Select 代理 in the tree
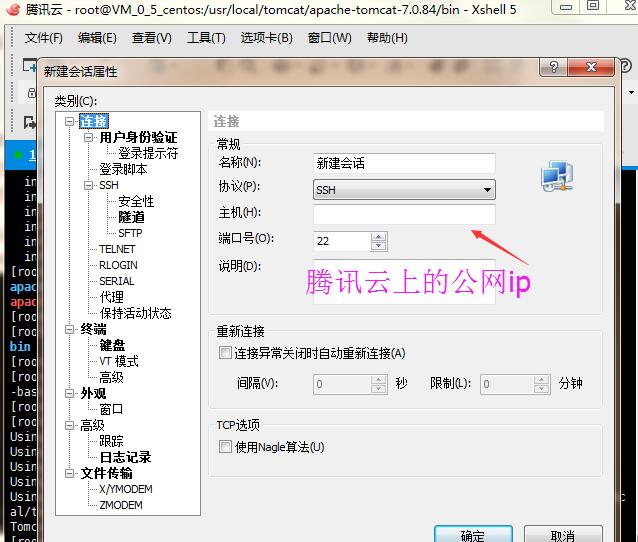Image resolution: width=638 pixels, height=542 pixels. tap(111, 297)
